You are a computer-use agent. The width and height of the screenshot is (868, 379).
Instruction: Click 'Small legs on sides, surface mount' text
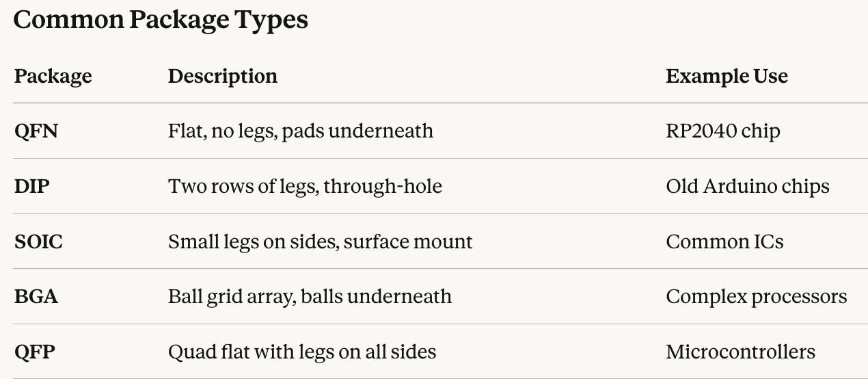tap(320, 241)
